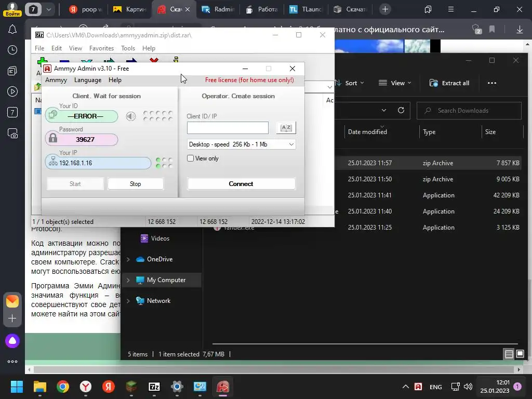Open Google Chrome from taskbar

(x=63, y=387)
